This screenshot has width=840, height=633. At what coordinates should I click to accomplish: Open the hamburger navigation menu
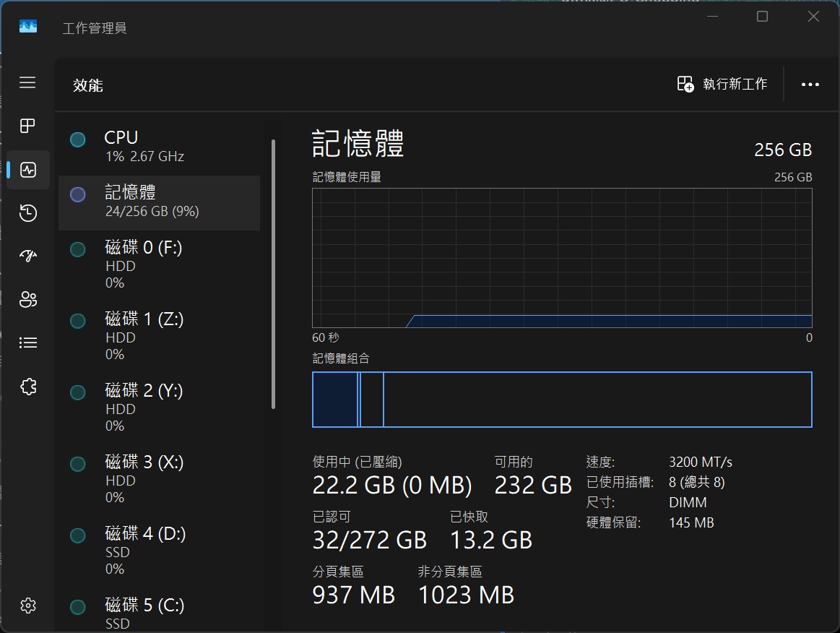tap(27, 82)
